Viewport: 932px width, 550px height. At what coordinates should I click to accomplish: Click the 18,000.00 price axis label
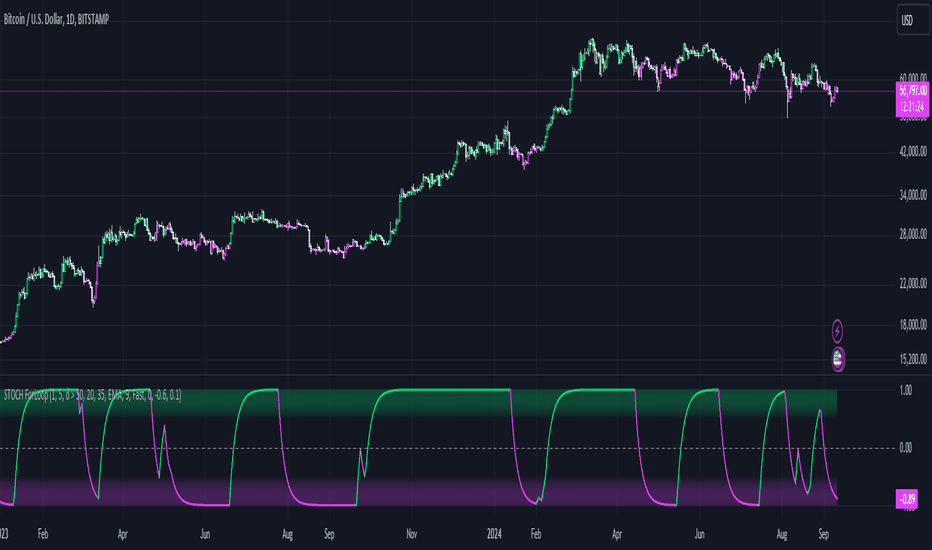point(913,325)
